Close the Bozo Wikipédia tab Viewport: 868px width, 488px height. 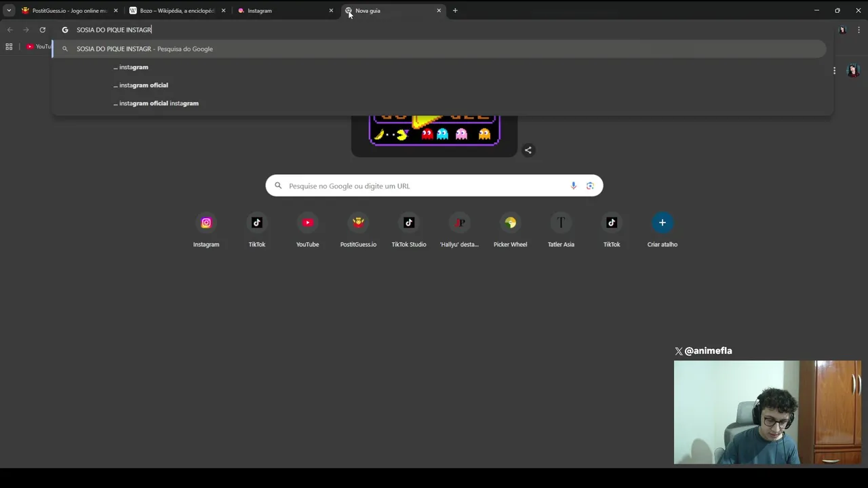pos(223,10)
